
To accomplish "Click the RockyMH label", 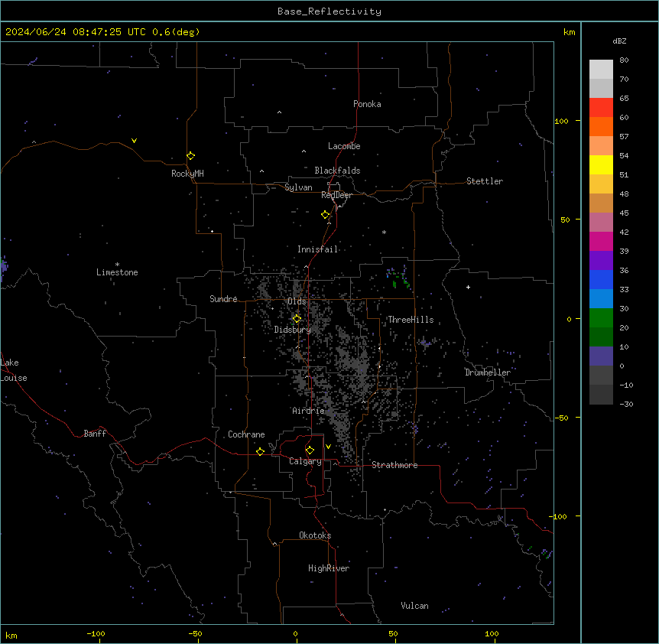I will [x=187, y=174].
